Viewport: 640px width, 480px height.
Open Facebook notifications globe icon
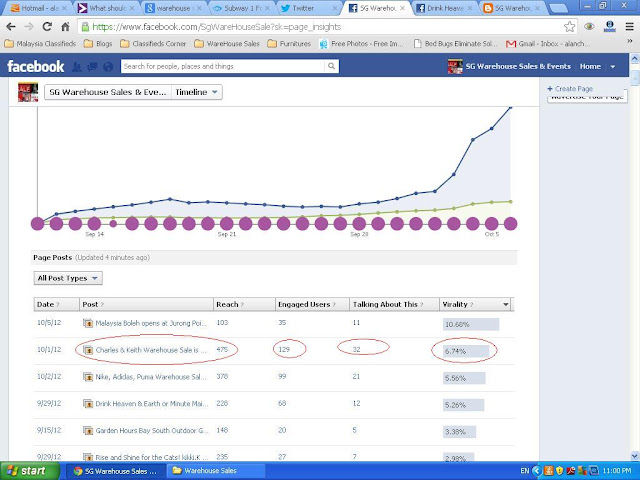coord(108,67)
